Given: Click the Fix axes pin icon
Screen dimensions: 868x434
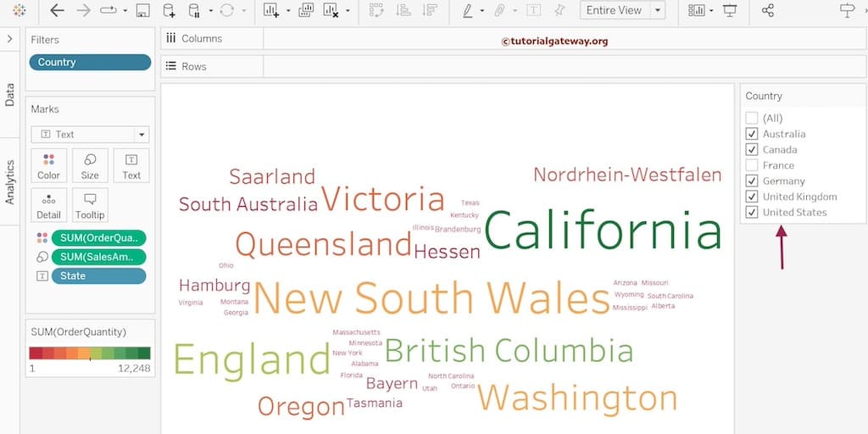Looking at the screenshot, I should pos(559,10).
